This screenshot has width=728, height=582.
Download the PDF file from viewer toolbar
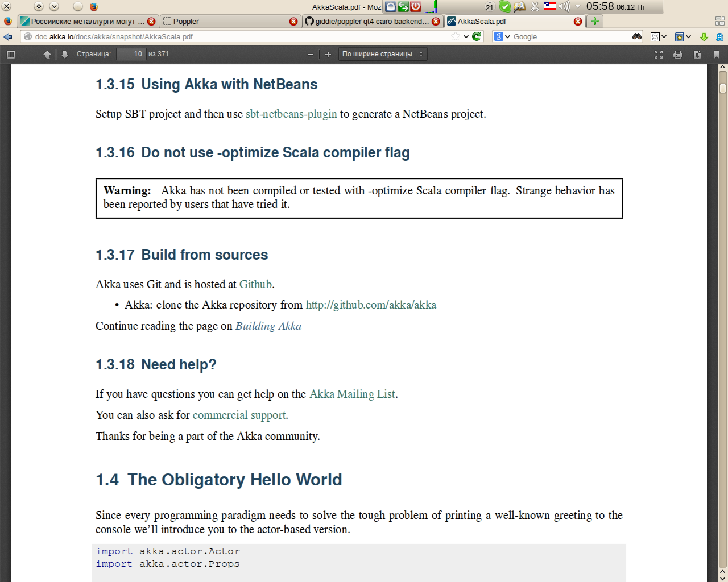[697, 55]
